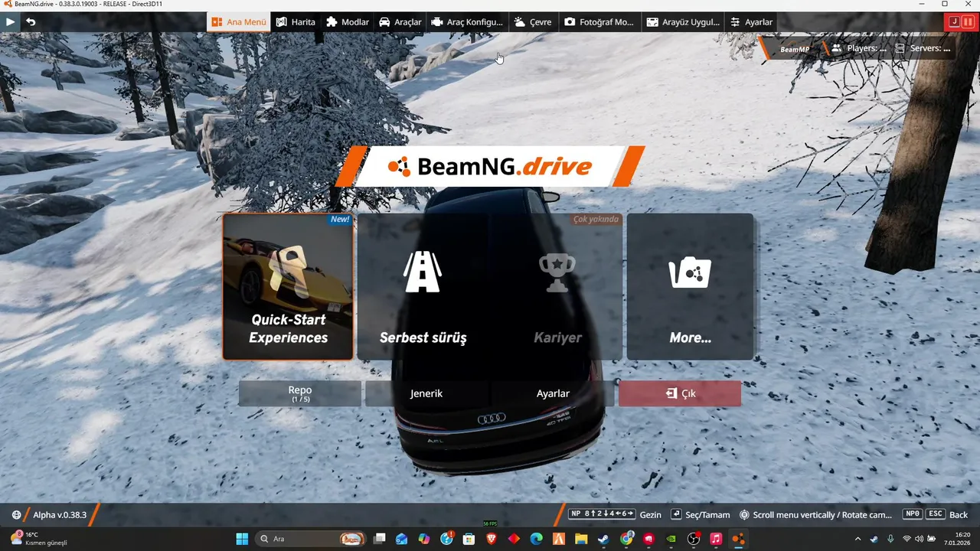Open Brave browser from the taskbar
The image size is (980, 551).
492,539
